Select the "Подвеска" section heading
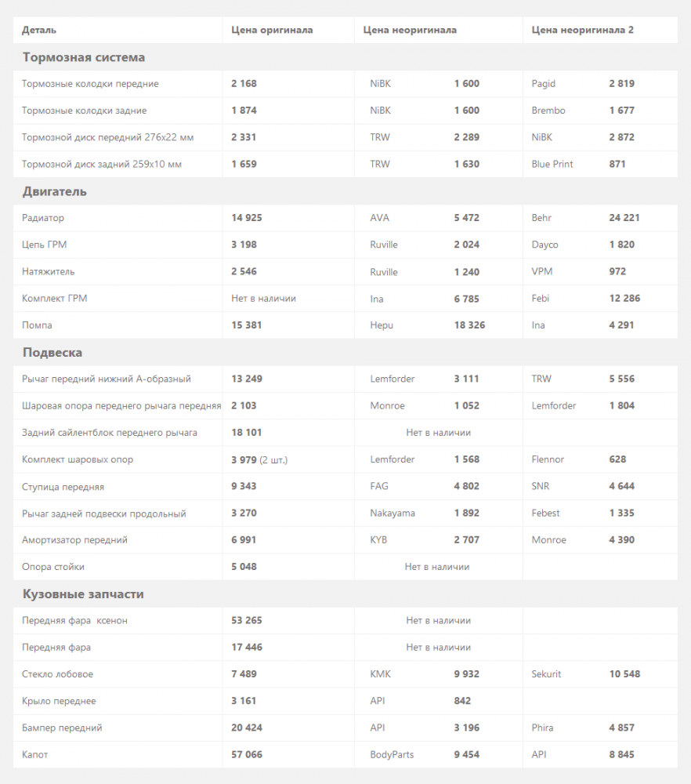This screenshot has width=691, height=784. [52, 353]
